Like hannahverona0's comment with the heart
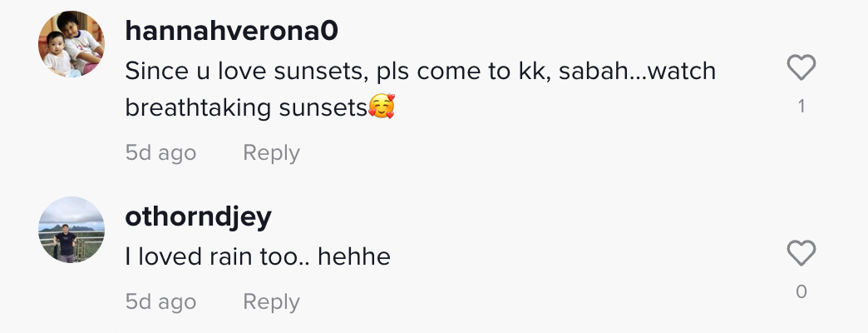 click(x=801, y=68)
